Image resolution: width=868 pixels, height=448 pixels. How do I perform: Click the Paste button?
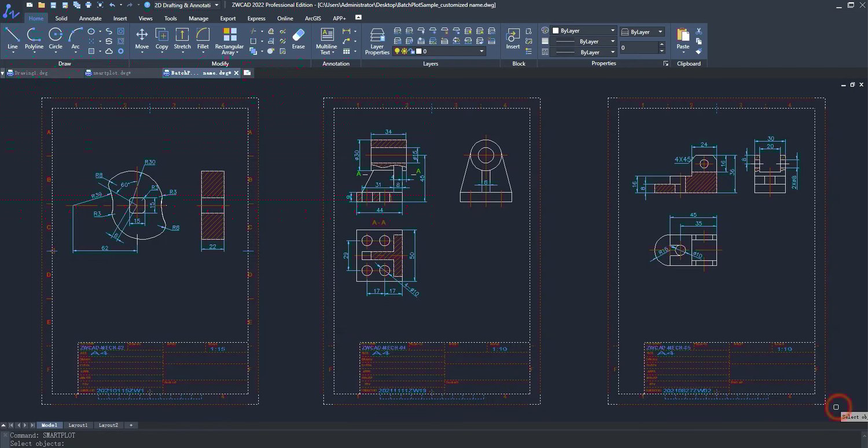pos(683,38)
